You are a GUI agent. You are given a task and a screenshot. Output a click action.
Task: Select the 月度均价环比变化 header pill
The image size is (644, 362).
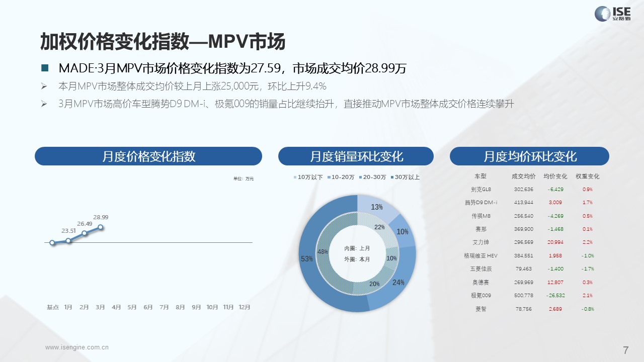530,156
